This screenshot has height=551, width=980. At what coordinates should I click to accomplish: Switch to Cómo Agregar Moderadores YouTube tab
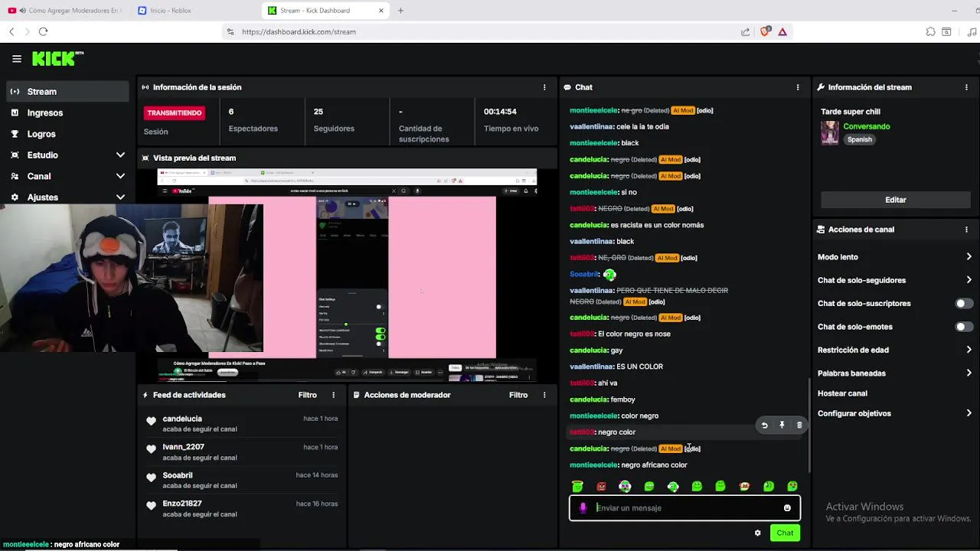tap(65, 11)
